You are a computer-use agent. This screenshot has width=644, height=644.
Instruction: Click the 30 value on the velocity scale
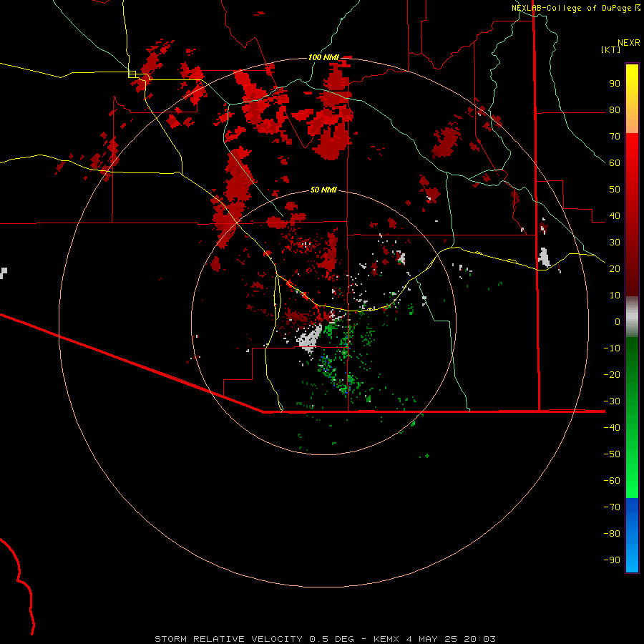pyautogui.click(x=615, y=243)
